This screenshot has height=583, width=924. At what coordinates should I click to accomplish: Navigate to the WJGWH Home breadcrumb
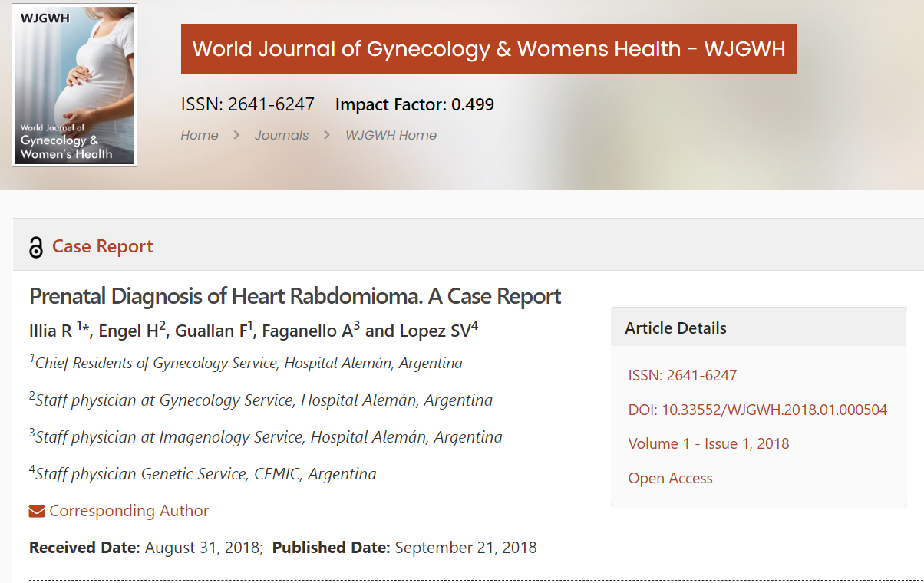391,135
